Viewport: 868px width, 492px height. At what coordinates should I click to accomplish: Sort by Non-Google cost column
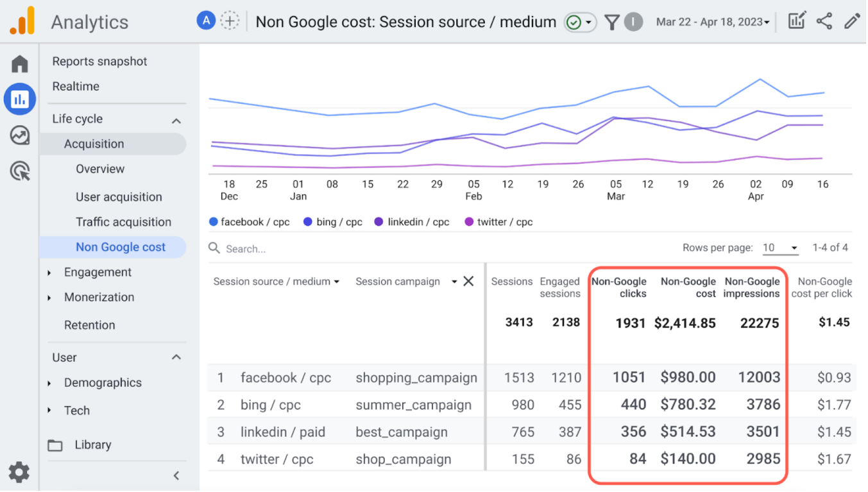click(688, 287)
